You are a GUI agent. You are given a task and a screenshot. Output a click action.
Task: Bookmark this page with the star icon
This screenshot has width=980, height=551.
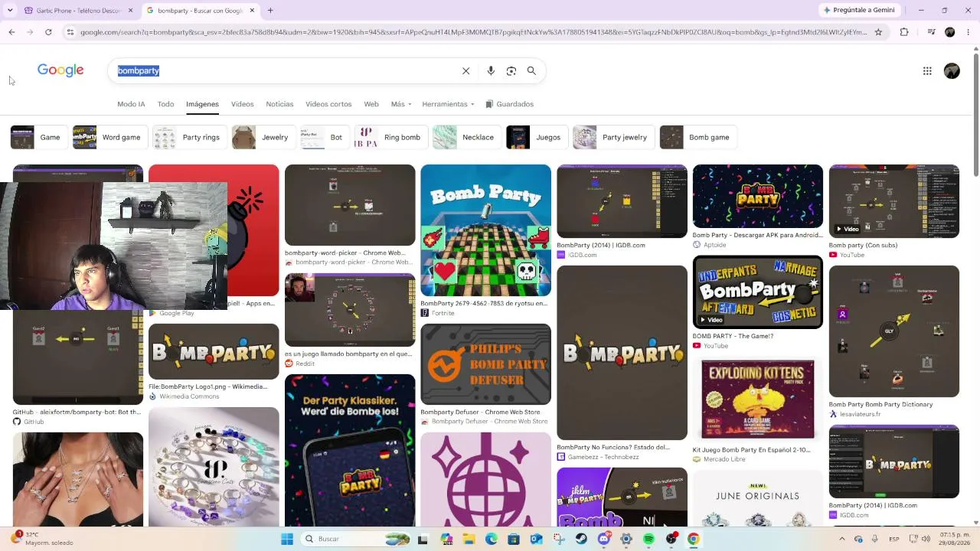pos(878,32)
